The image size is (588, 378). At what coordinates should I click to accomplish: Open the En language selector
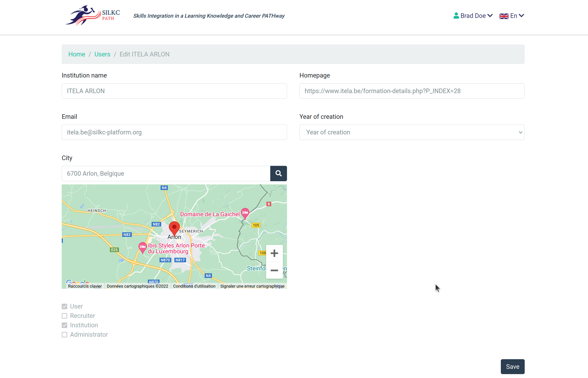(x=512, y=16)
